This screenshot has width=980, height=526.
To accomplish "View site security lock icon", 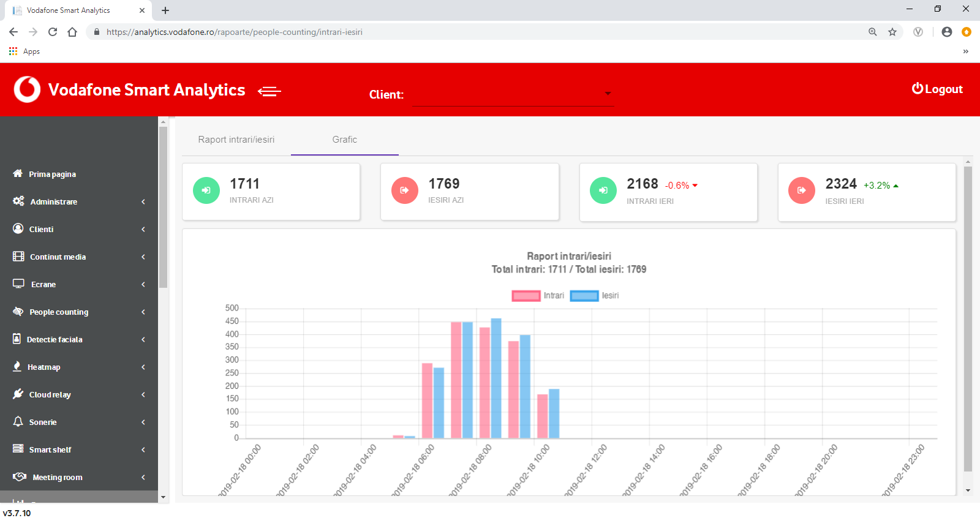I will click(96, 32).
